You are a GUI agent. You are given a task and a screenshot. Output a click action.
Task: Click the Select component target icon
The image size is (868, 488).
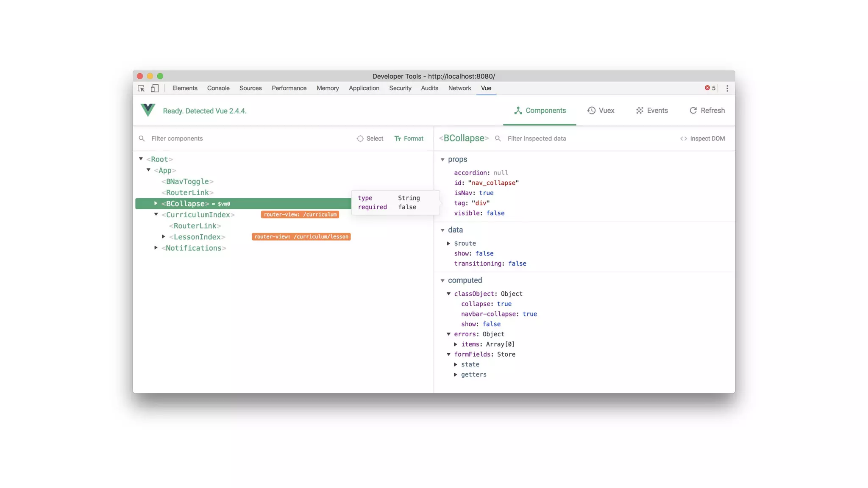[360, 139]
